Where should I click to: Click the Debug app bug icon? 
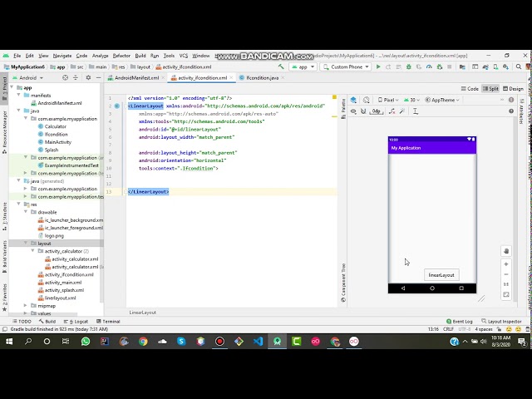[408, 66]
